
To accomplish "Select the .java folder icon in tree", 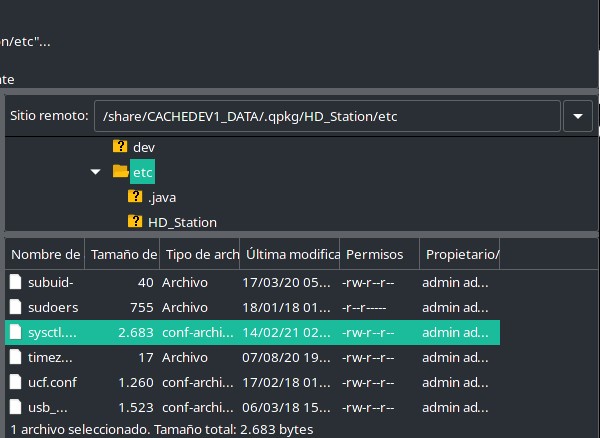I will click(135, 197).
